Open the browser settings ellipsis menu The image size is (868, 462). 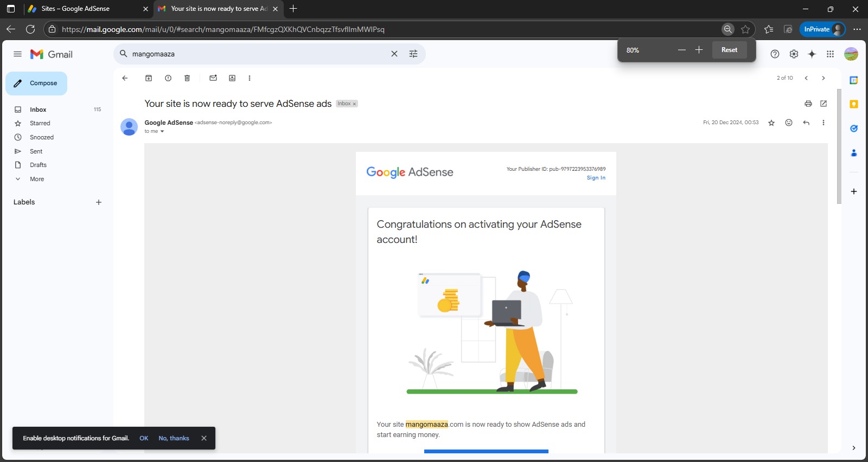click(857, 29)
